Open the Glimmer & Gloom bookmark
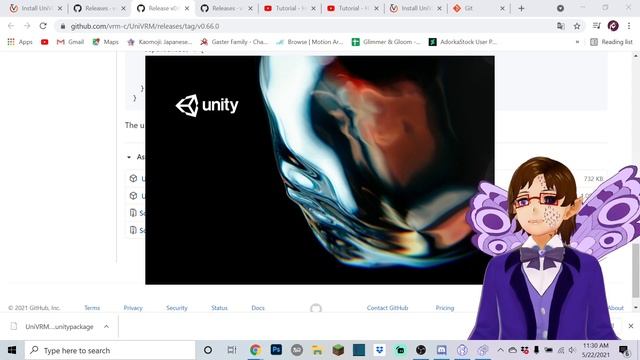The height and width of the screenshot is (360, 640). pos(386,42)
